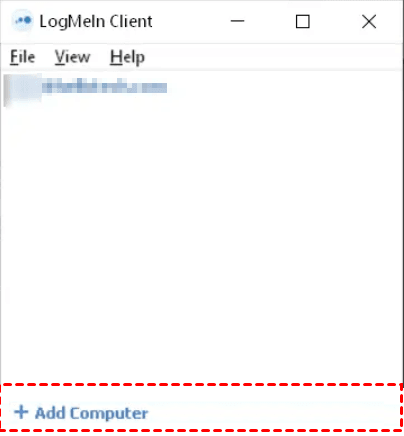Minimize the LogMeIn Client window

pos(237,21)
